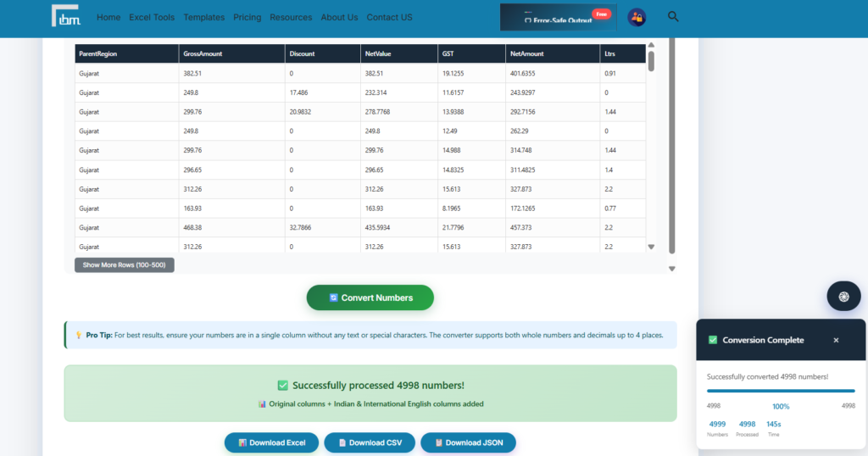The image size is (868, 456).
Task: Select the GrossAmount column header
Action: click(232, 53)
